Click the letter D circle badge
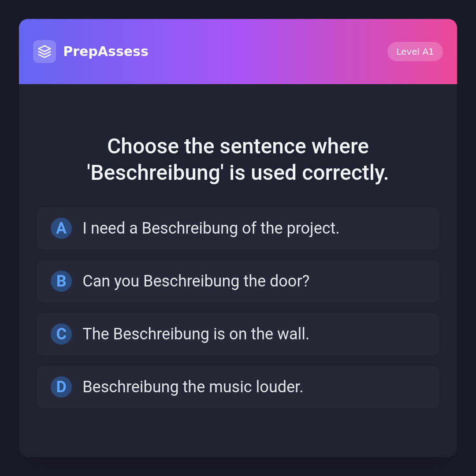 (61, 387)
